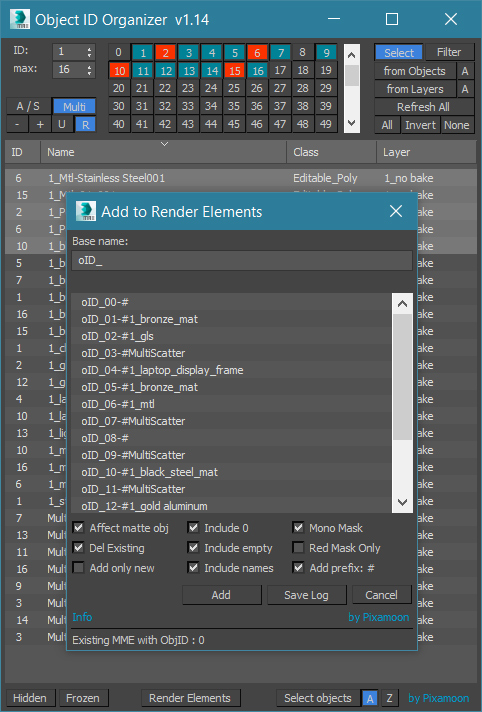Click the A button beside from Objects

point(465,71)
